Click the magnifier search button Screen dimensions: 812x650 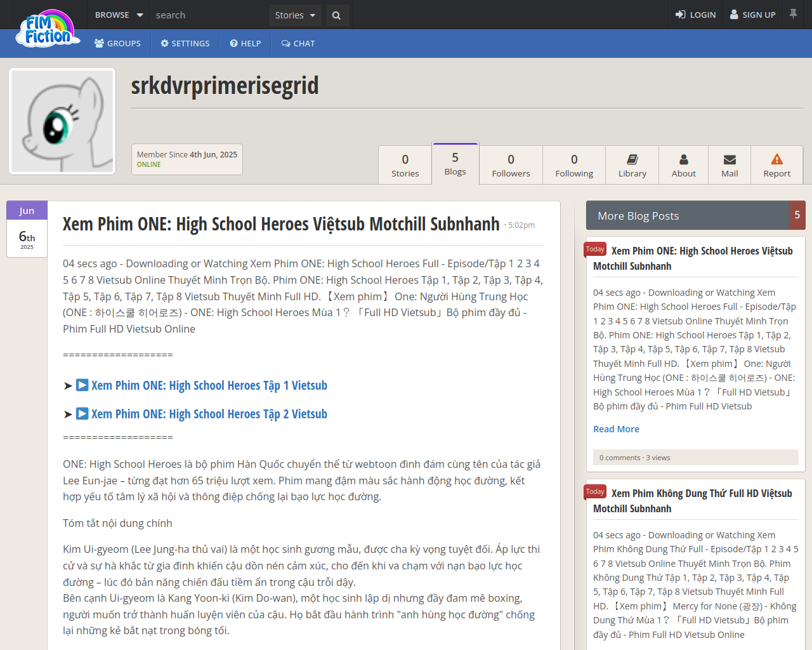click(336, 15)
